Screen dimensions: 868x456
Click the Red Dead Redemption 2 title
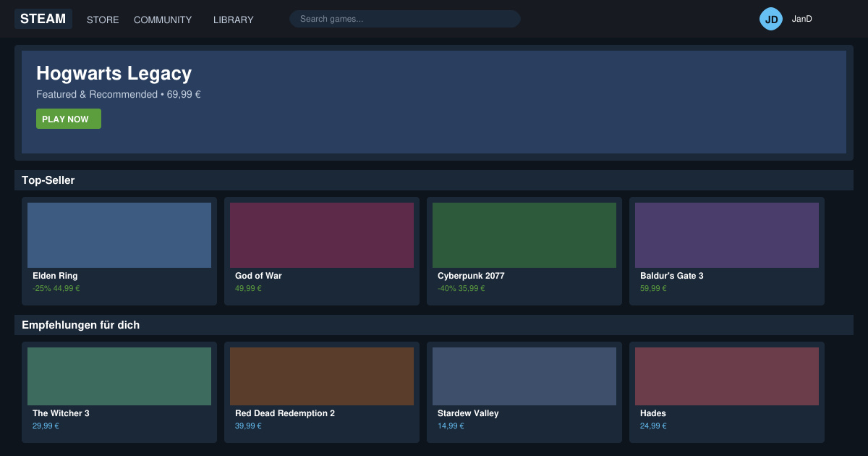(285, 413)
